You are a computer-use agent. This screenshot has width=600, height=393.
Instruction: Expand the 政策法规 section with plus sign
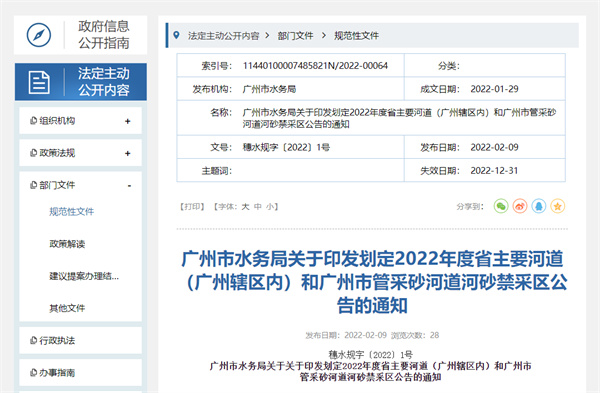click(x=128, y=153)
